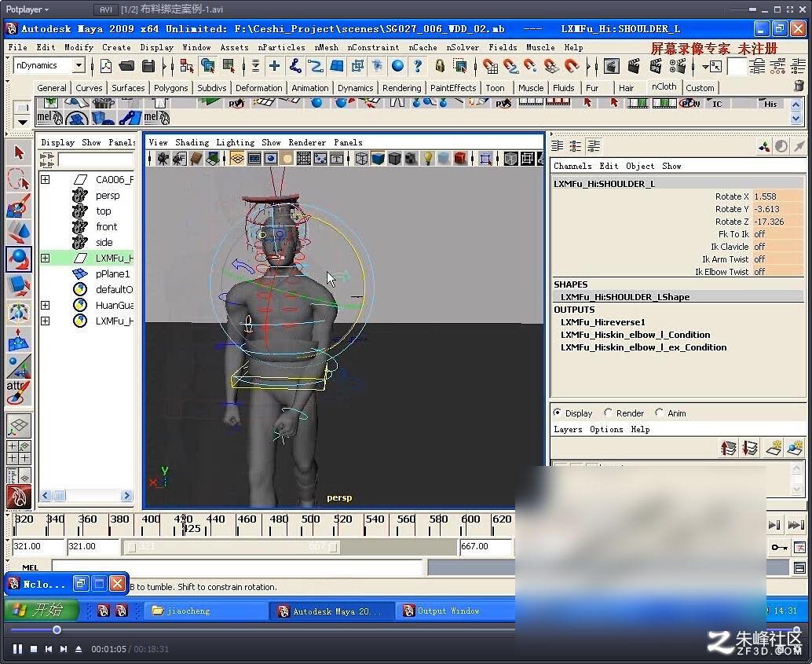This screenshot has height=664, width=812.
Task: Open IPR render icon
Action: pyautogui.click(x=655, y=66)
